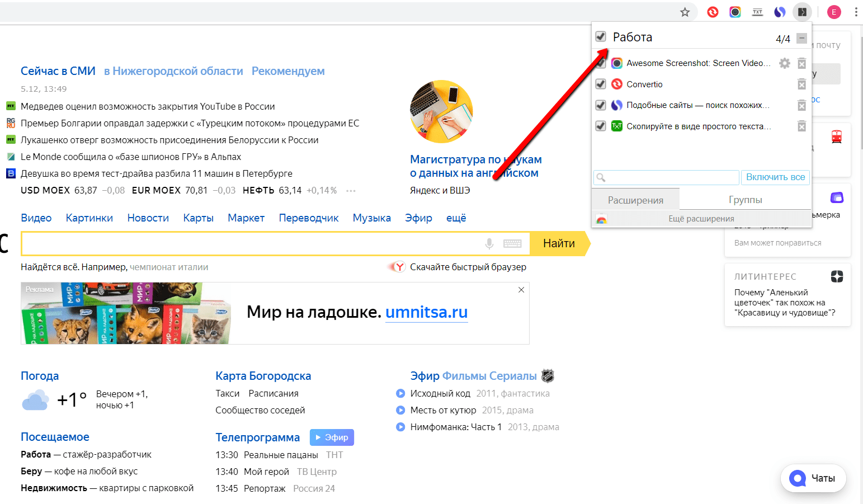Delete the Convertio extension via trash icon
This screenshot has width=863, height=504.
pos(801,84)
